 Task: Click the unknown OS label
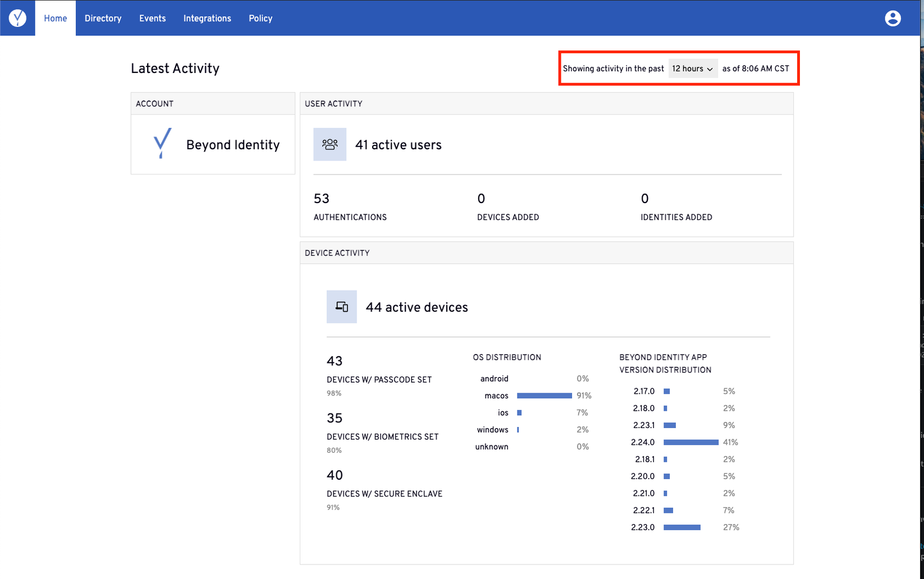pyautogui.click(x=492, y=447)
